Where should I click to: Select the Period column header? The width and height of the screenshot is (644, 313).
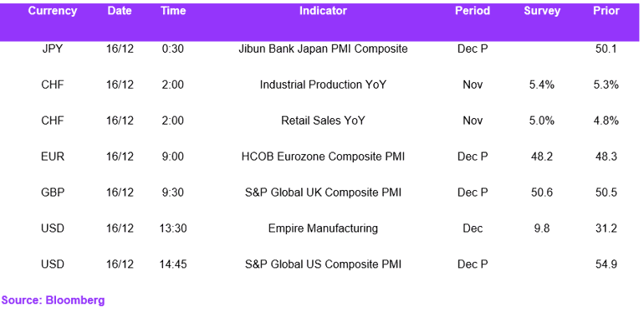pos(473,11)
